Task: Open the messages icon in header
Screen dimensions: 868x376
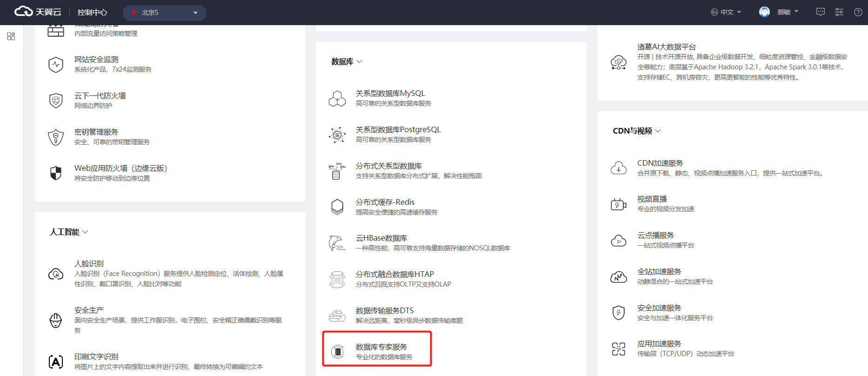Action: tap(821, 12)
